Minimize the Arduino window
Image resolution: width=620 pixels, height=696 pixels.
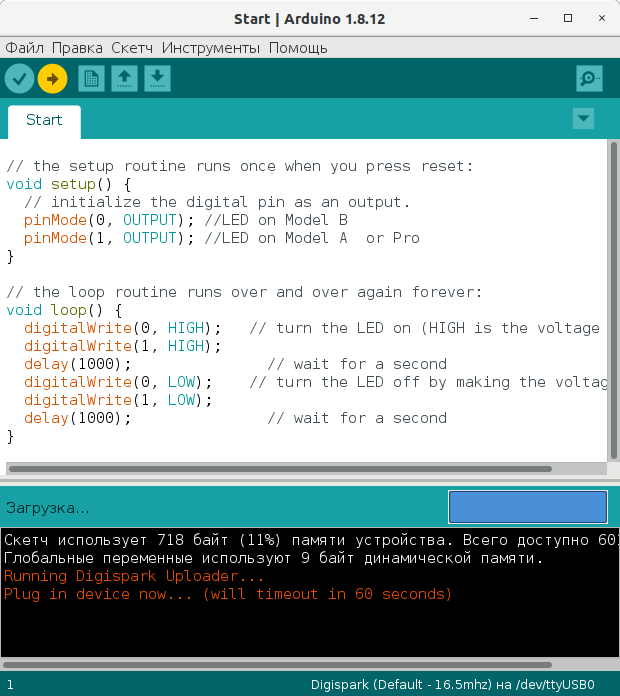[x=534, y=18]
